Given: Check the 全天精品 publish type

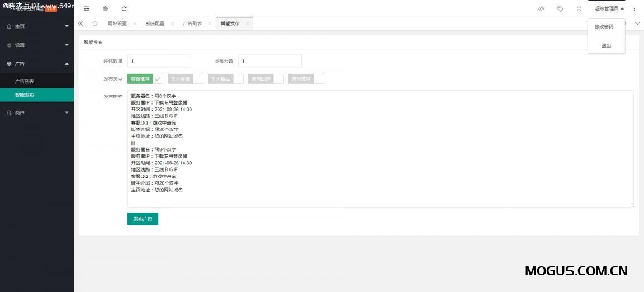Looking at the screenshot, I should point(225,79).
